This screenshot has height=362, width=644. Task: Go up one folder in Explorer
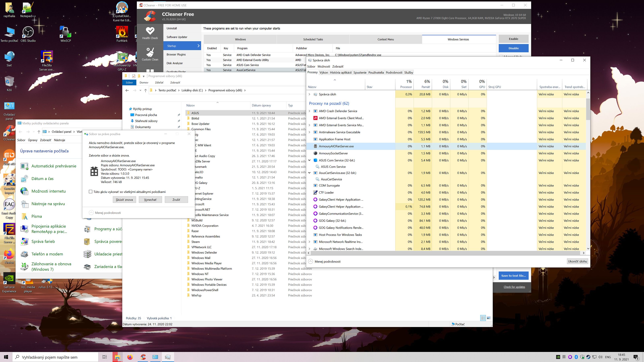click(146, 90)
